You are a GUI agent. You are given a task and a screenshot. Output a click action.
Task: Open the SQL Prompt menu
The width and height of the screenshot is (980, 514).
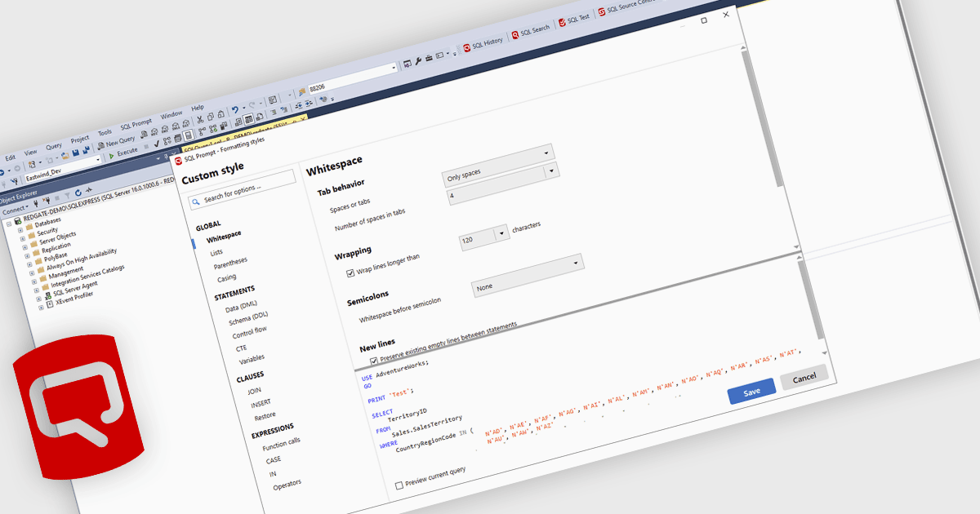(x=136, y=124)
